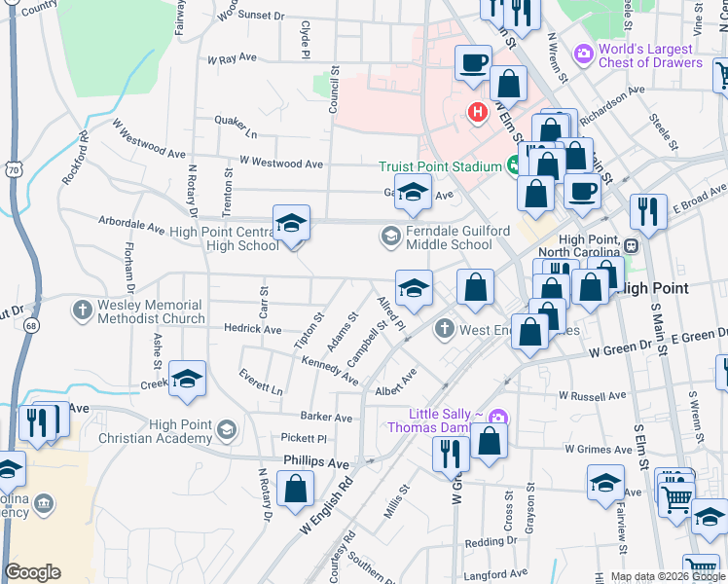The image size is (728, 584).
Task: Select the Truist Point Stadium label
Action: (x=440, y=166)
